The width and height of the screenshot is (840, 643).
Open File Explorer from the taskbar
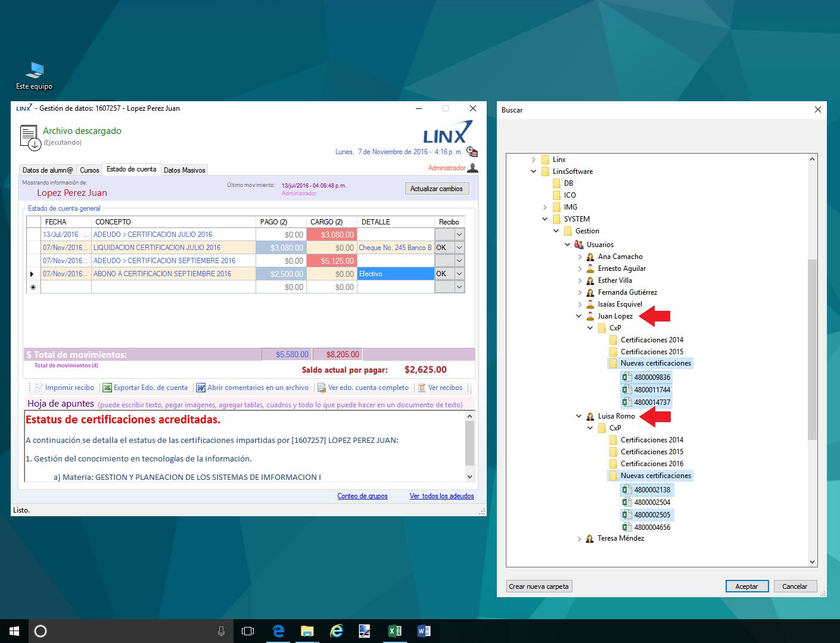tap(307, 631)
